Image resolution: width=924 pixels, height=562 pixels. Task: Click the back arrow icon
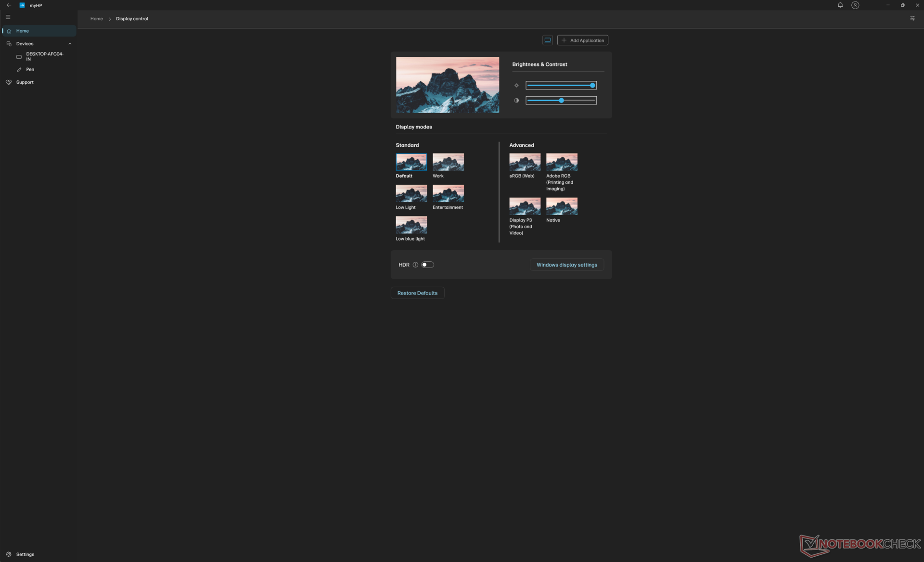click(9, 5)
